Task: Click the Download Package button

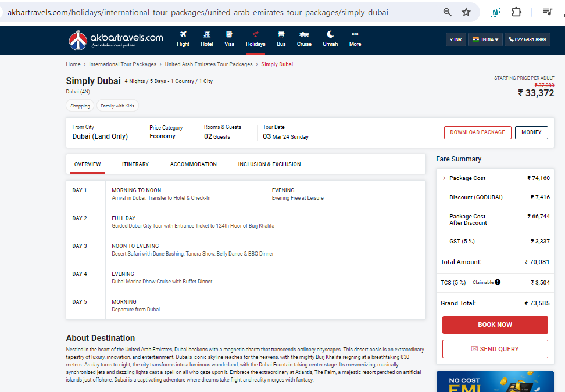Action: [x=477, y=132]
